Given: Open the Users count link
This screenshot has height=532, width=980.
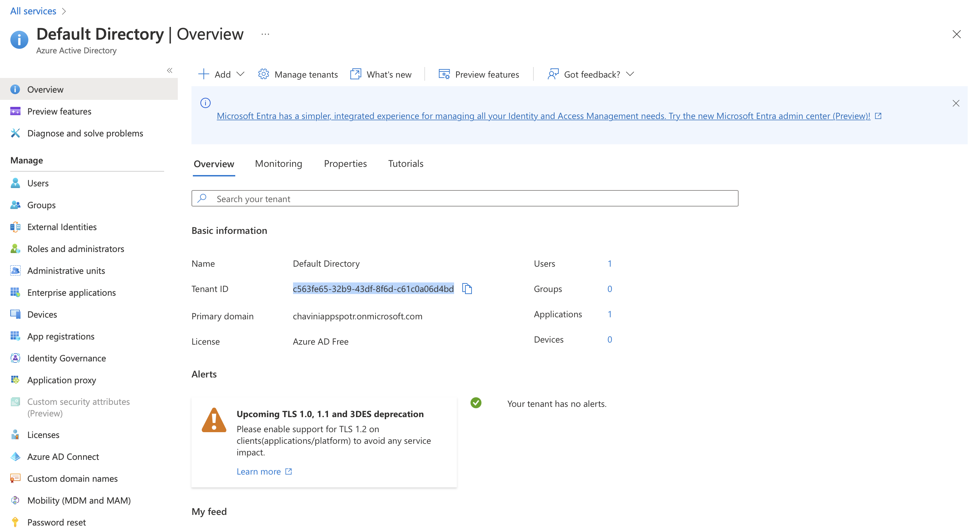Looking at the screenshot, I should (609, 264).
